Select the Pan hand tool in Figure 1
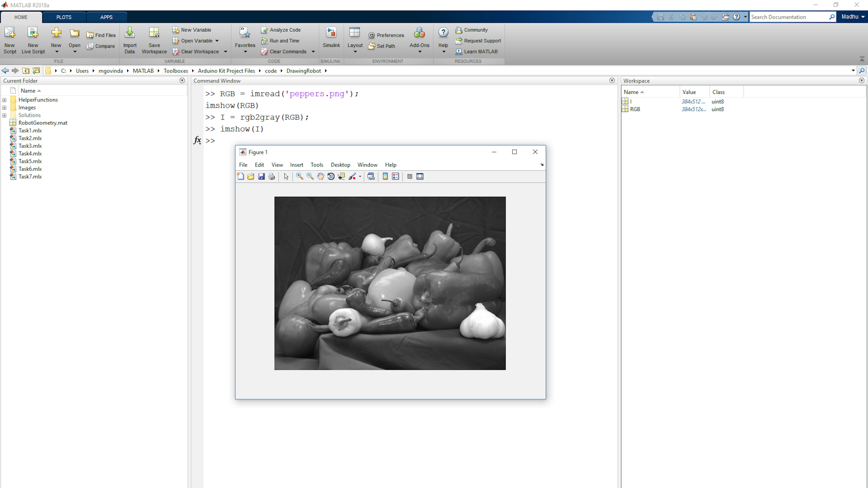 pos(320,176)
